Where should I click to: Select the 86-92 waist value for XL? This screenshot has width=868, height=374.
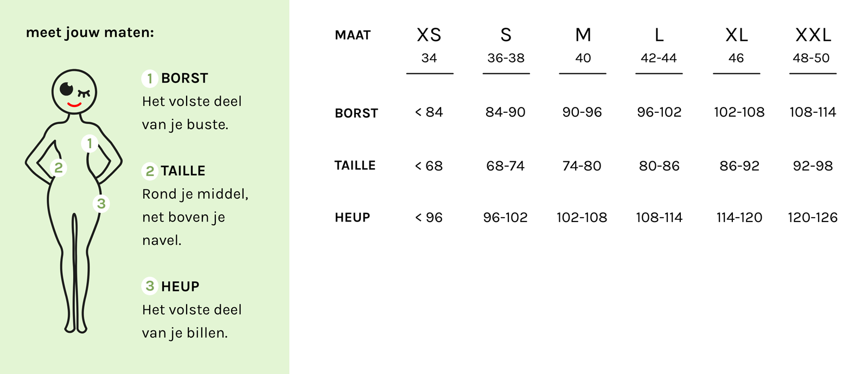(739, 166)
